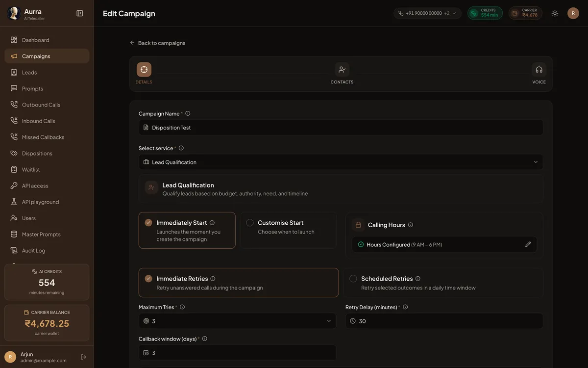Open Waitlist in the sidebar
588x368 pixels.
[x=47, y=169]
